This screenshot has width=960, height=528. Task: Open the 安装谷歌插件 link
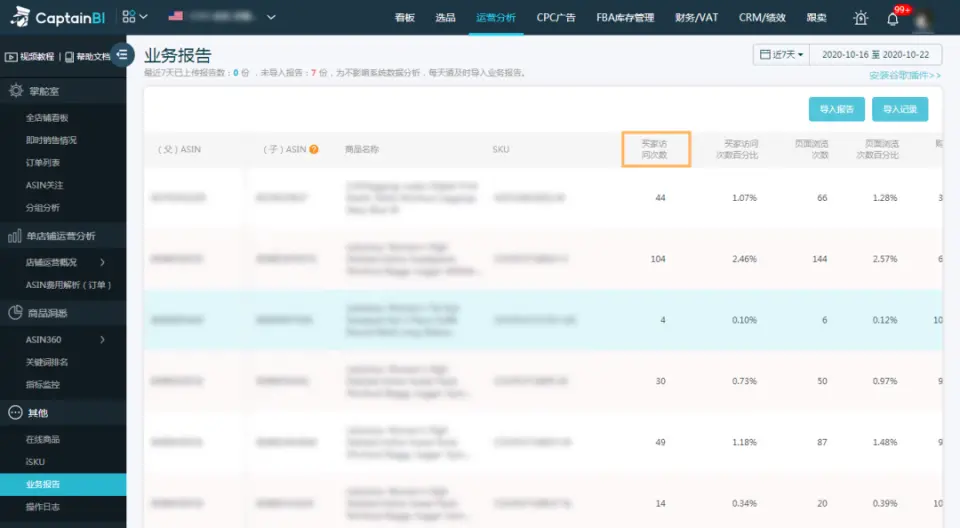click(904, 76)
